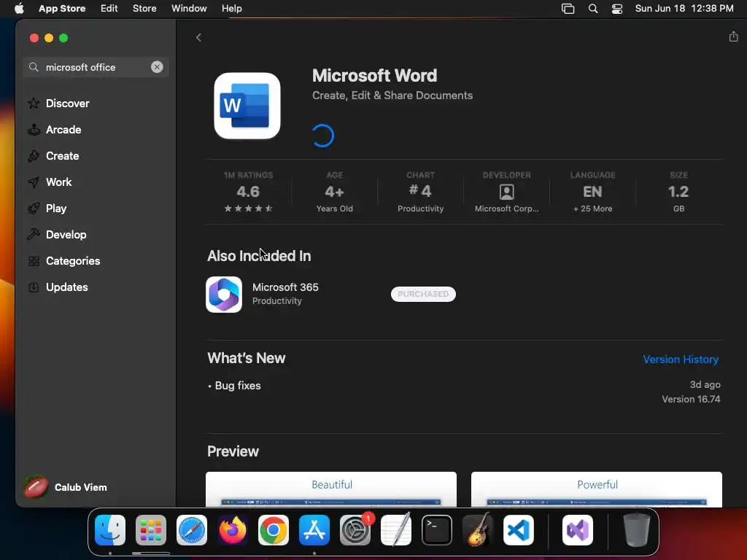Screen dimensions: 747x560
Task: Click the date and time clock
Action: [684, 9]
